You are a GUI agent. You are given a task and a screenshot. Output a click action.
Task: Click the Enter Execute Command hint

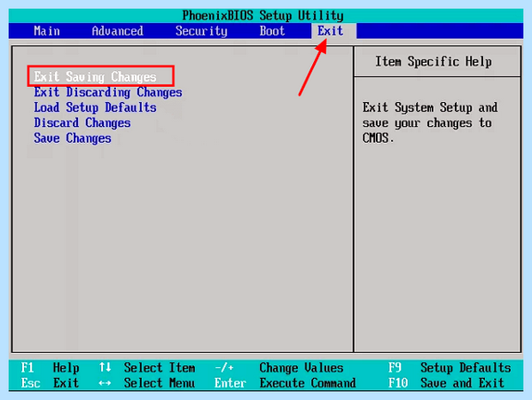286,383
